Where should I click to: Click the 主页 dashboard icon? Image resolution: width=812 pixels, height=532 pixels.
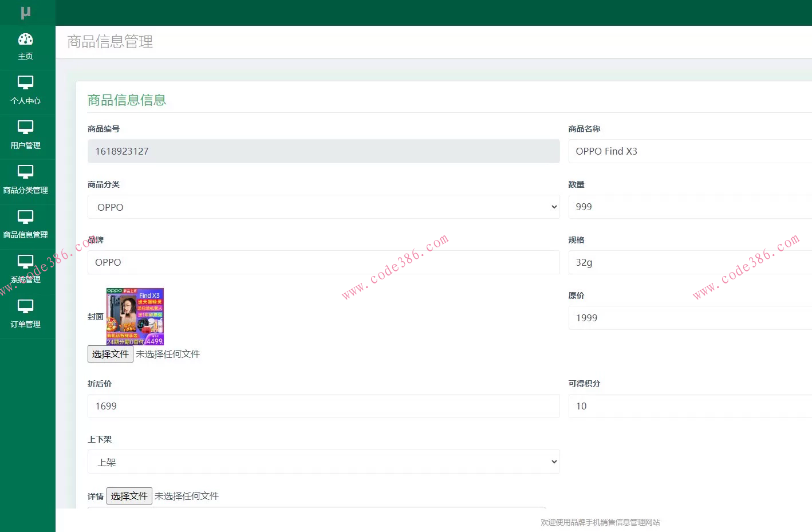tap(26, 39)
